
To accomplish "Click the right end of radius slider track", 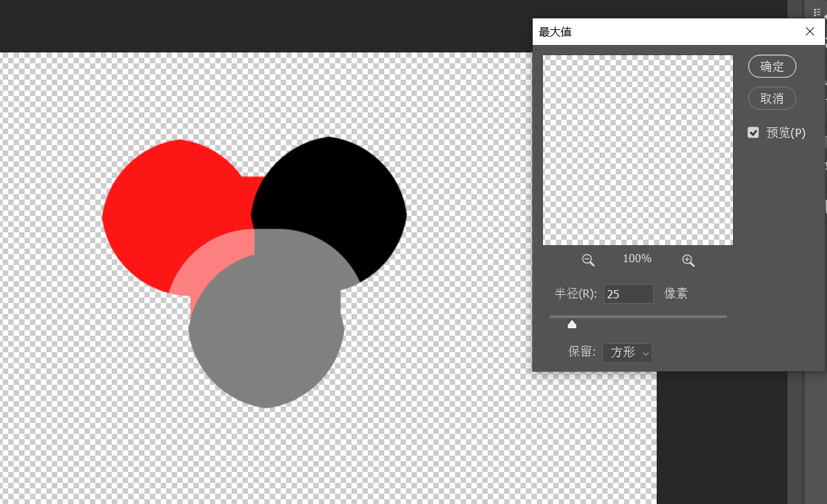I will click(725, 317).
